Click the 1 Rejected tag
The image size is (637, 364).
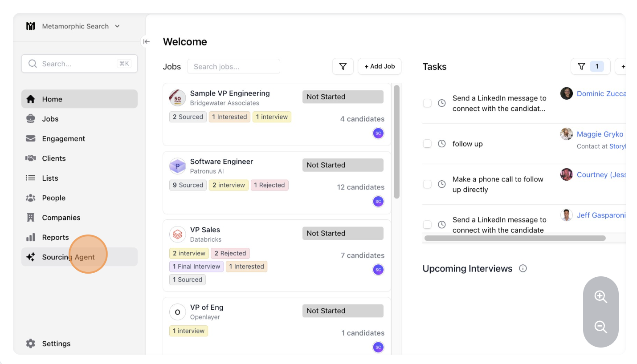(x=269, y=185)
